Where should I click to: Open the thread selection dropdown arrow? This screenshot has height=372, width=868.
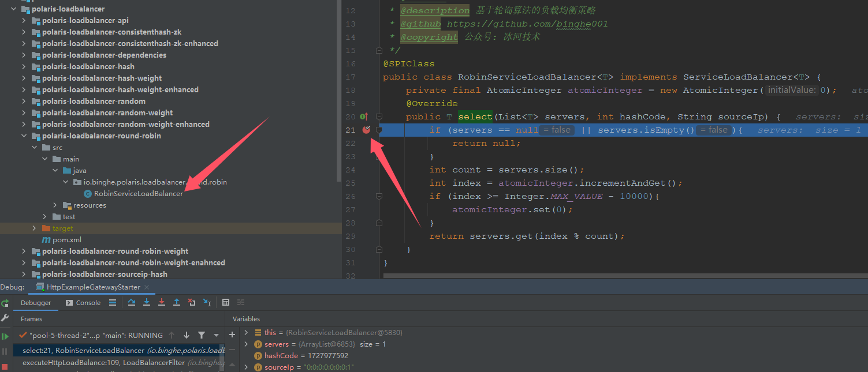[x=216, y=335]
